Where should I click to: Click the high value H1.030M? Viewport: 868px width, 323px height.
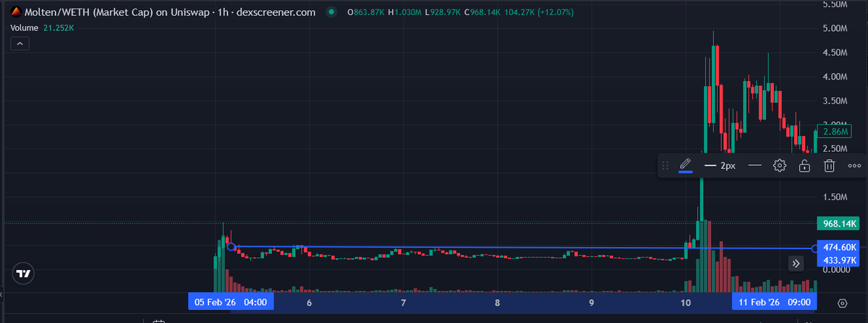click(x=407, y=12)
